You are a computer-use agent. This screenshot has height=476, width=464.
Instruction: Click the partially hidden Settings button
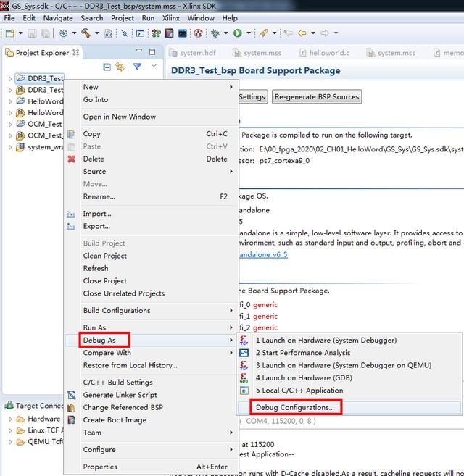pos(253,97)
